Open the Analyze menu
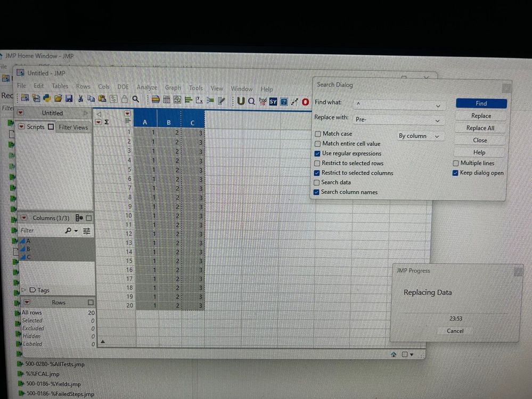 pyautogui.click(x=147, y=87)
